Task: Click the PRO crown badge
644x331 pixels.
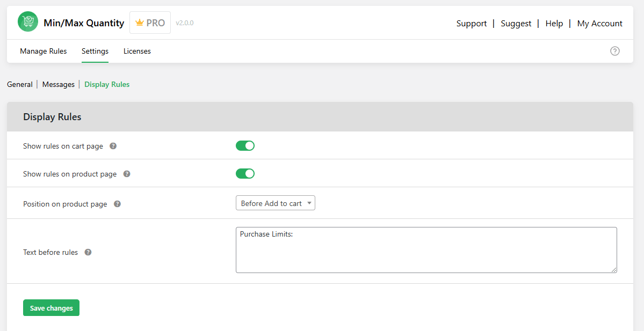Action: point(150,22)
